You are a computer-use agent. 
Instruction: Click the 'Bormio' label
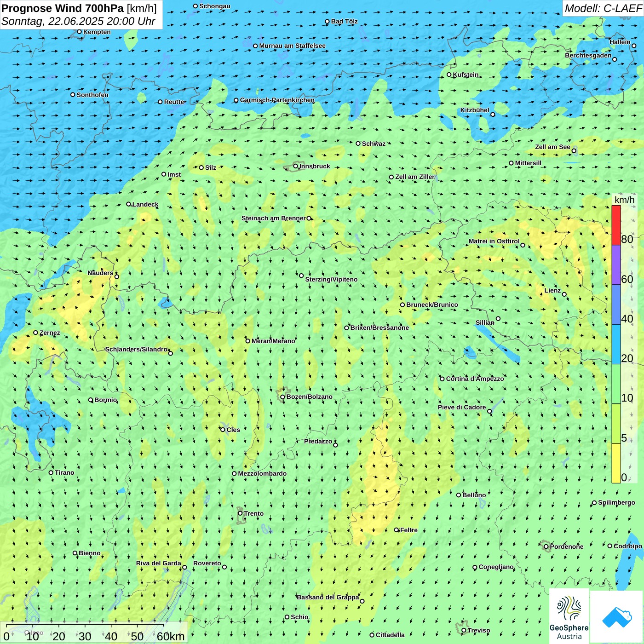[106, 400]
